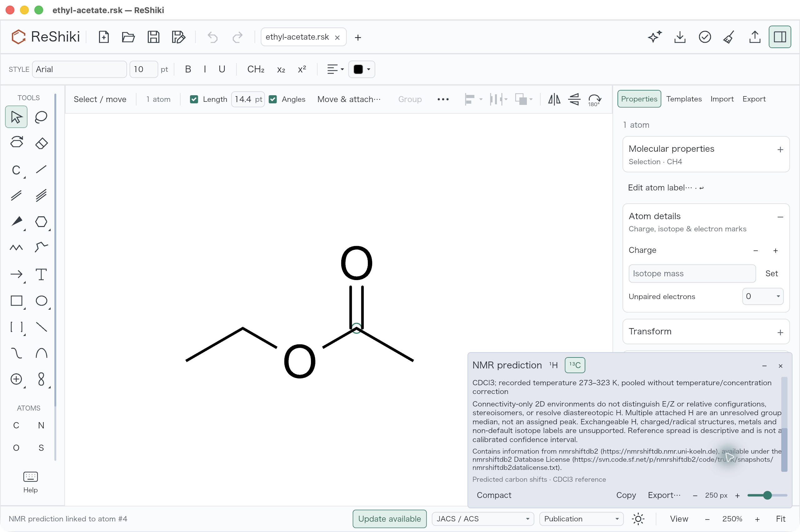800x532 pixels.
Task: Expand the Molecular properties section
Action: click(x=780, y=150)
